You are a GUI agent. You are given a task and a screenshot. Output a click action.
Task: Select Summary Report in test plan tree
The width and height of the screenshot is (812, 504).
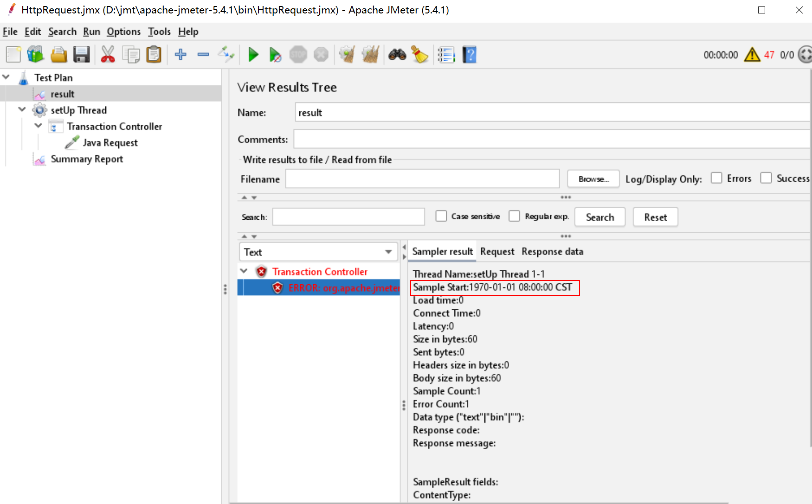87,159
